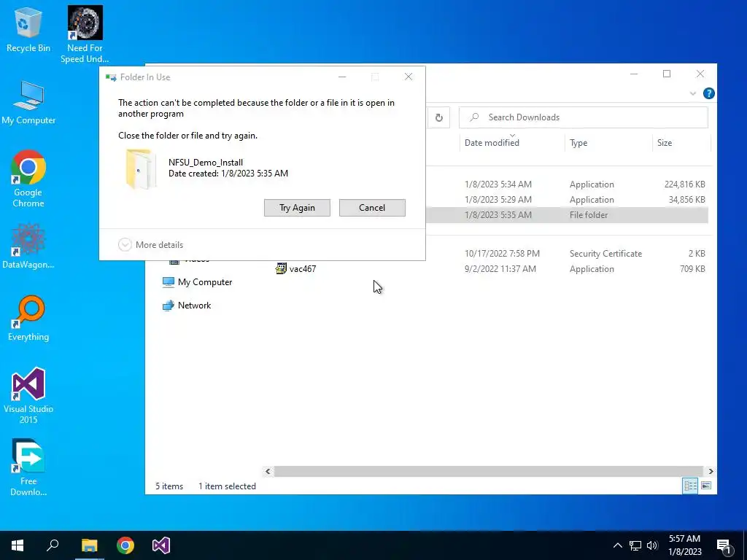
Task: Select Network in the navigation pane
Action: pyautogui.click(x=194, y=306)
